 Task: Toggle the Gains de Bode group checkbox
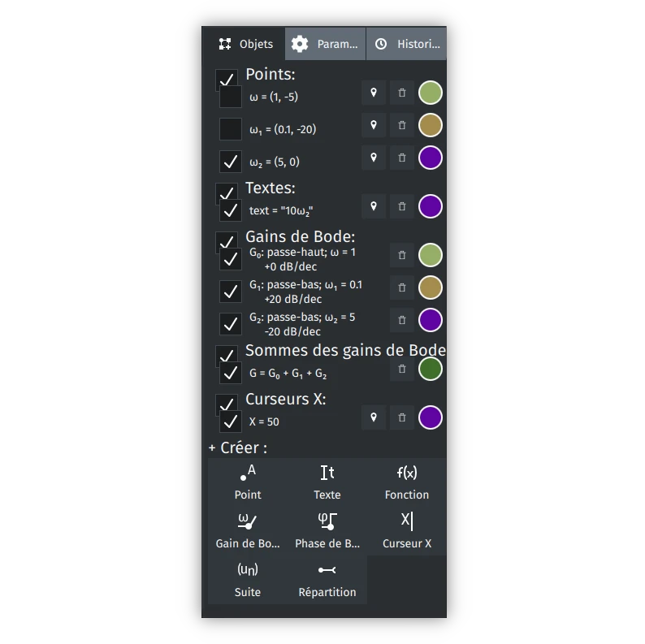click(x=227, y=240)
